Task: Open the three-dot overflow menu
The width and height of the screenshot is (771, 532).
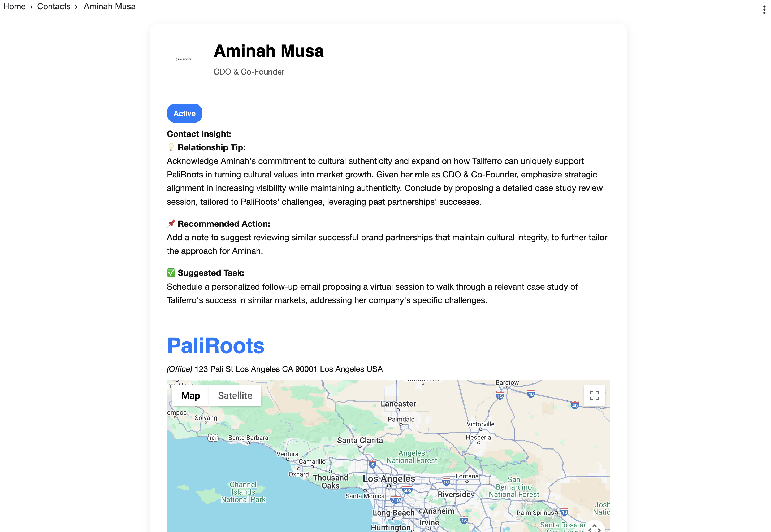Action: pos(764,10)
